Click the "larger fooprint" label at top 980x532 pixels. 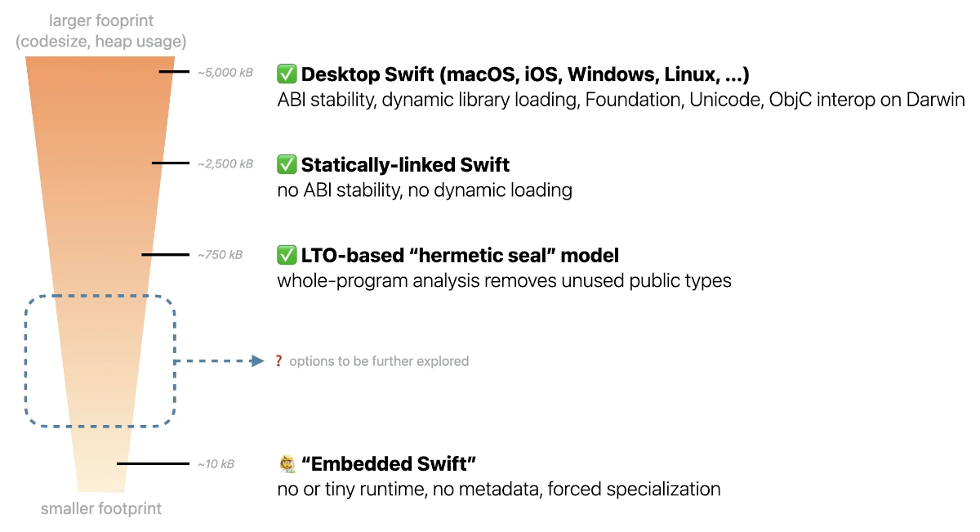pyautogui.click(x=101, y=22)
